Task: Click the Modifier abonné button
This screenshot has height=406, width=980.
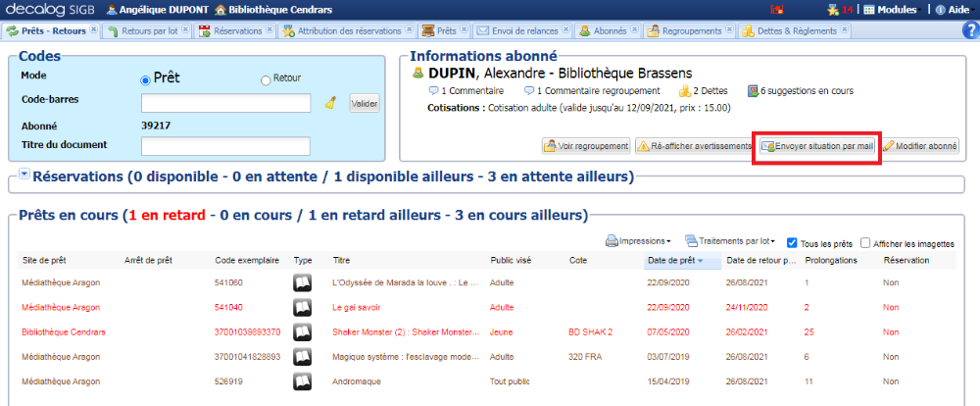Action: pyautogui.click(x=920, y=146)
